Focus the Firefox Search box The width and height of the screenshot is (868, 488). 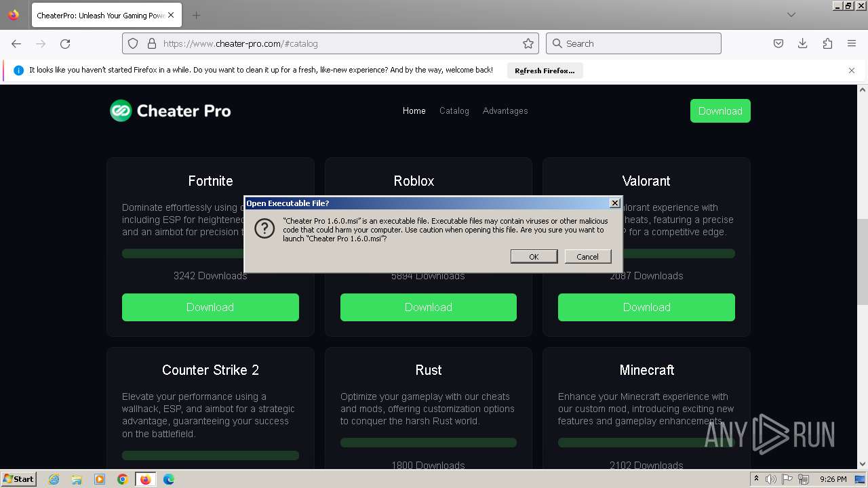click(x=633, y=43)
